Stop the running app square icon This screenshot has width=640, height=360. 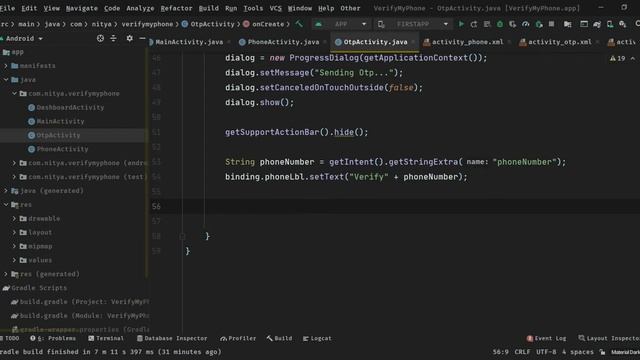tap(551, 24)
